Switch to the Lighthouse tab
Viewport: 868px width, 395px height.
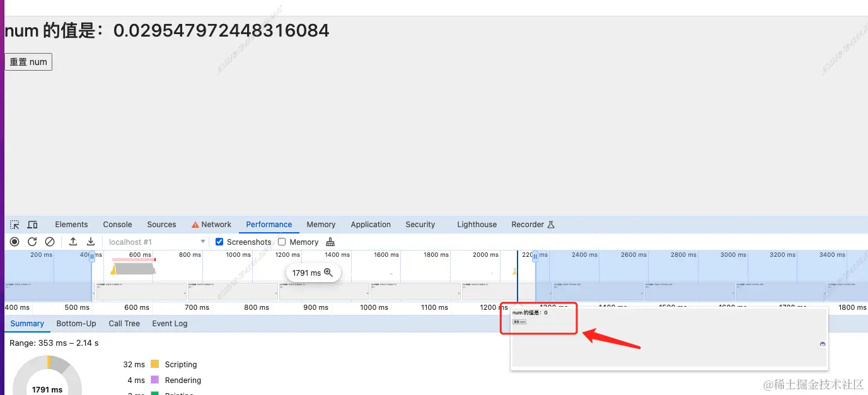point(477,225)
